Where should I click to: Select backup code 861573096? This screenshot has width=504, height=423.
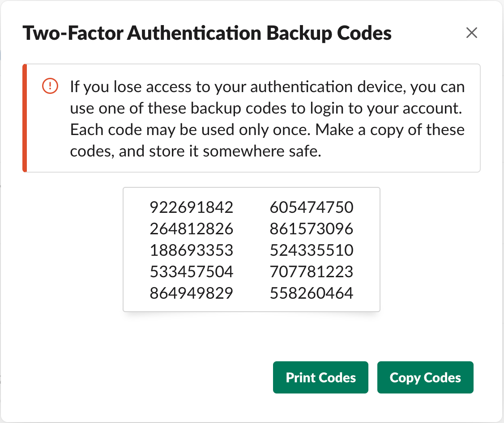[312, 228]
